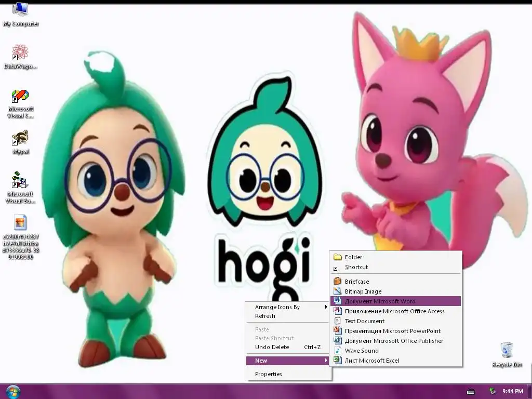Image resolution: width=532 pixels, height=399 pixels.
Task: Select the DataWago desktop shortcut
Action: (x=20, y=57)
